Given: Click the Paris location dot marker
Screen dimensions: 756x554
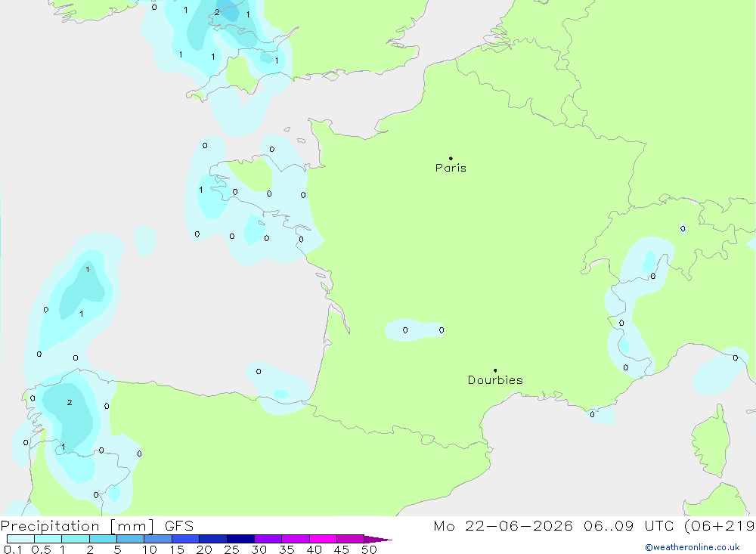Looking at the screenshot, I should [x=451, y=158].
